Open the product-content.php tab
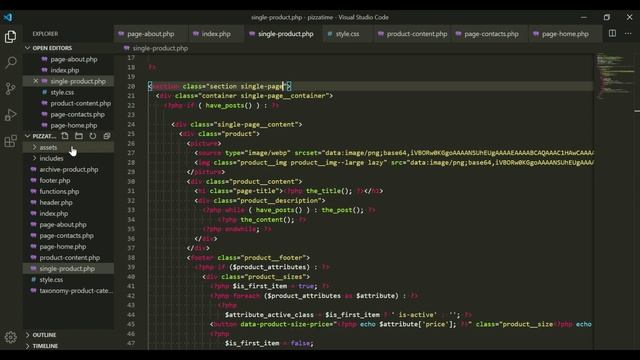Image resolution: width=640 pixels, height=360 pixels. [x=413, y=34]
